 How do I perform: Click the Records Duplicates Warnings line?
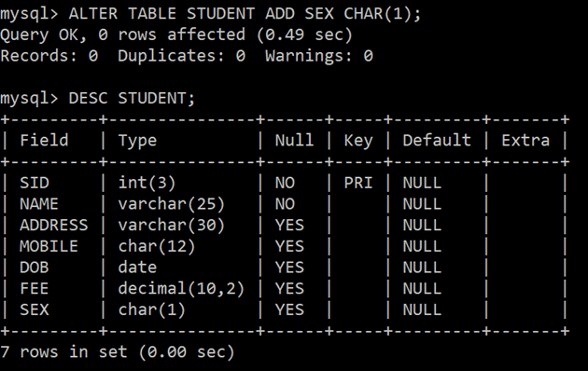pos(187,56)
